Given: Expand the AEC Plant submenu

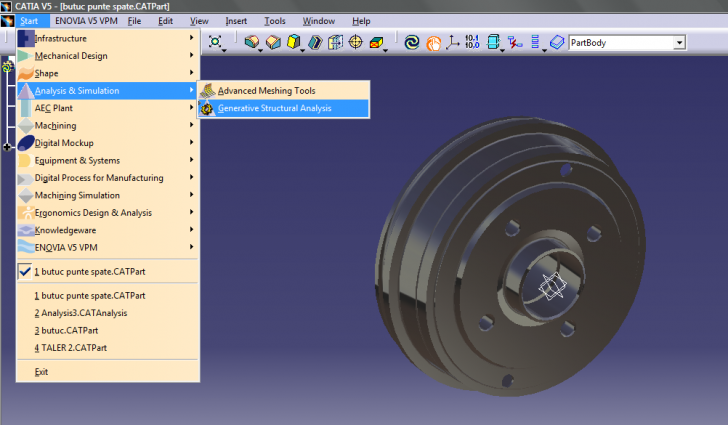Looking at the screenshot, I should [108, 108].
